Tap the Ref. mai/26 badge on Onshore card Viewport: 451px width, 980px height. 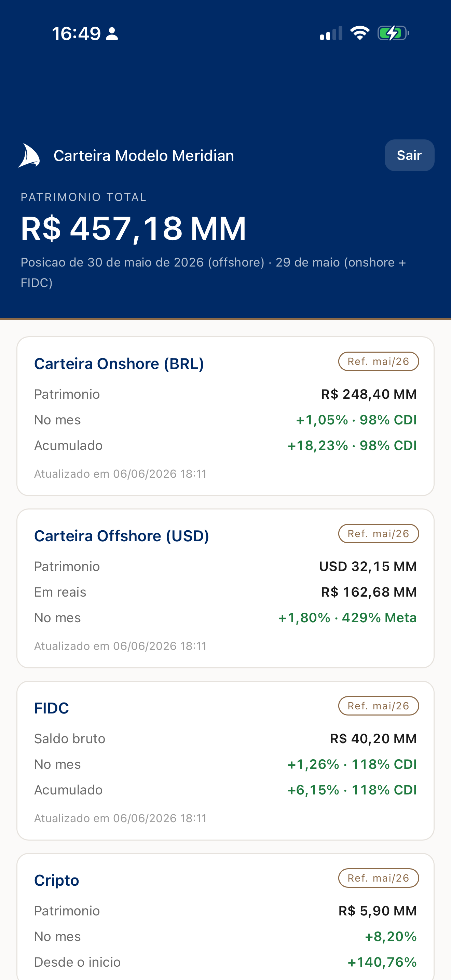378,362
